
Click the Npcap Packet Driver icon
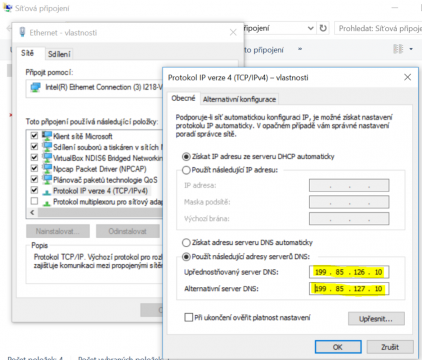47,169
